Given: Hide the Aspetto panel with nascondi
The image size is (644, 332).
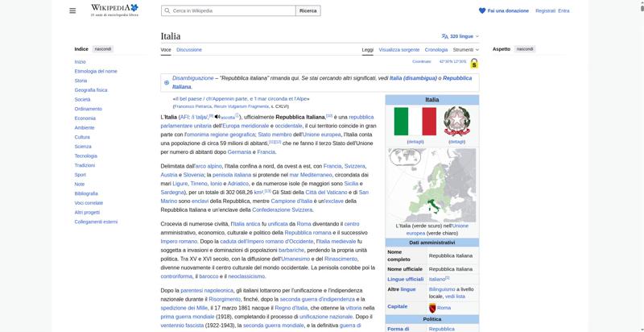Looking at the screenshot, I should 524,49.
